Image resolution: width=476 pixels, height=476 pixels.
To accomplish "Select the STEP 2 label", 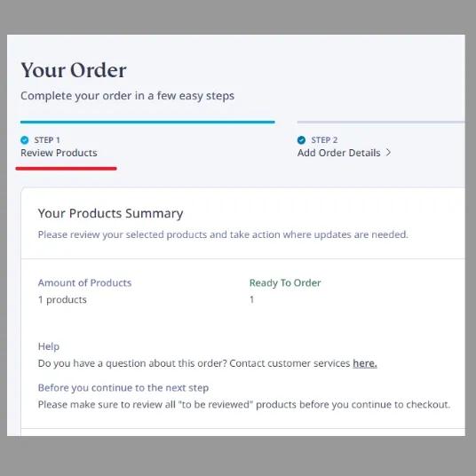I will pyautogui.click(x=324, y=140).
